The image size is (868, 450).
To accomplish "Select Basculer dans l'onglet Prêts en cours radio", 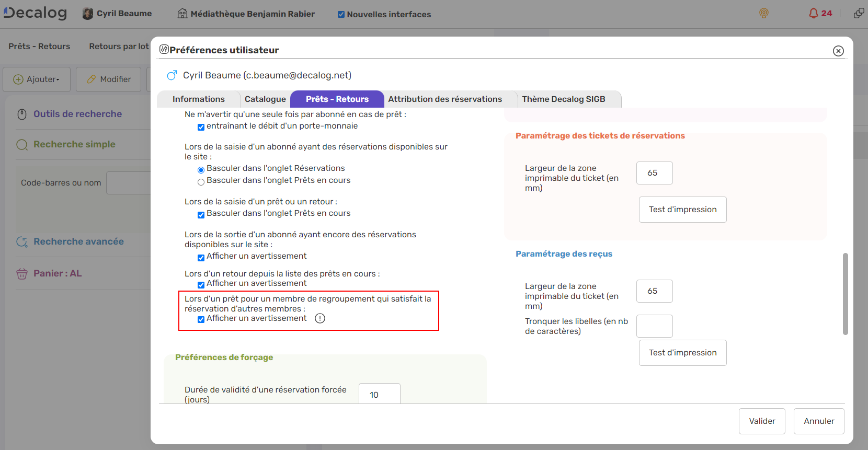I will pyautogui.click(x=201, y=182).
